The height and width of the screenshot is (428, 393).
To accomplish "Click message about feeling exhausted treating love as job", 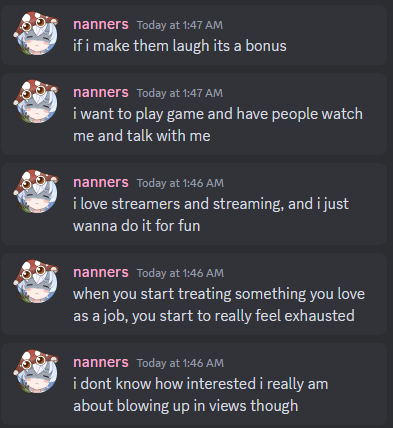I will coord(219,305).
